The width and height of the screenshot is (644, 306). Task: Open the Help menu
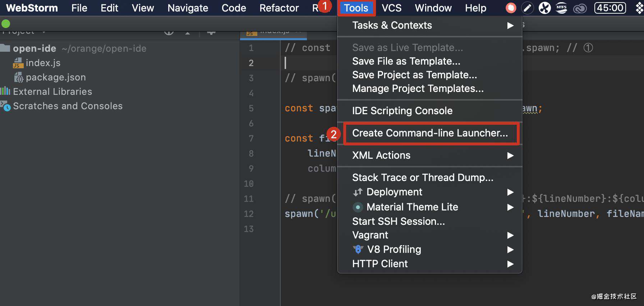pos(475,8)
